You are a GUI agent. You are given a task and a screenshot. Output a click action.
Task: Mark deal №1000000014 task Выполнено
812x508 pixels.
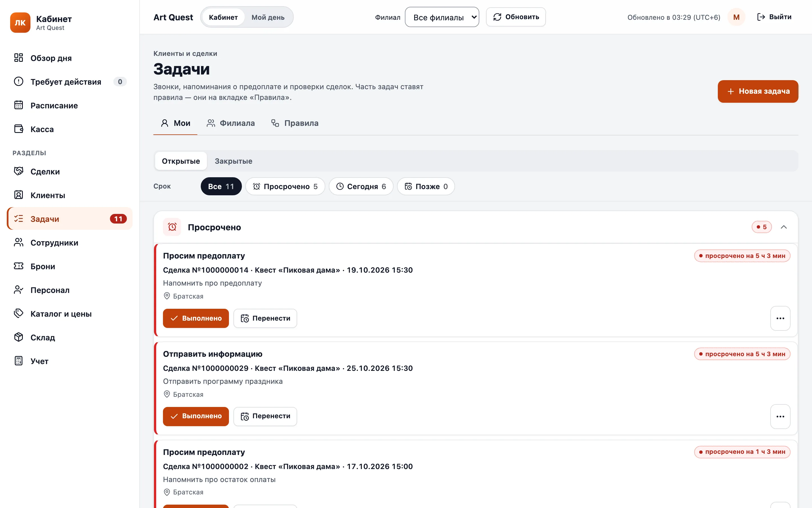point(196,318)
